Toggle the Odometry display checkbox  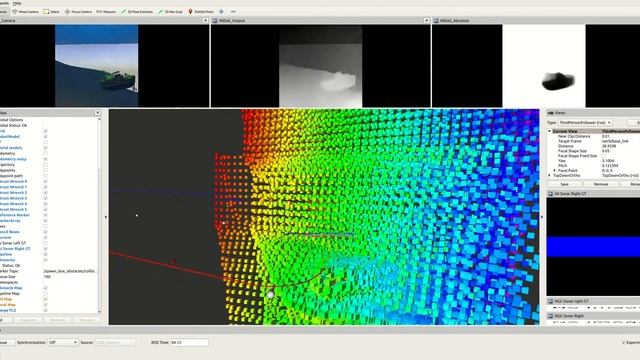45,153
